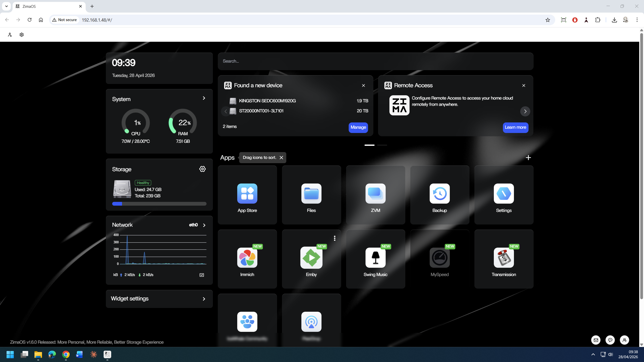Viewport: 644px width, 362px height.
Task: Open the Files app
Action: (x=311, y=195)
